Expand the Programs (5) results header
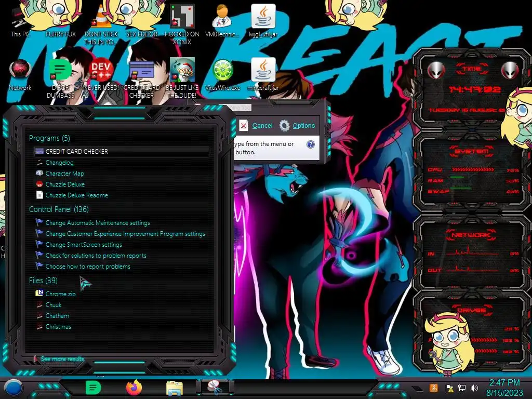 (49, 138)
